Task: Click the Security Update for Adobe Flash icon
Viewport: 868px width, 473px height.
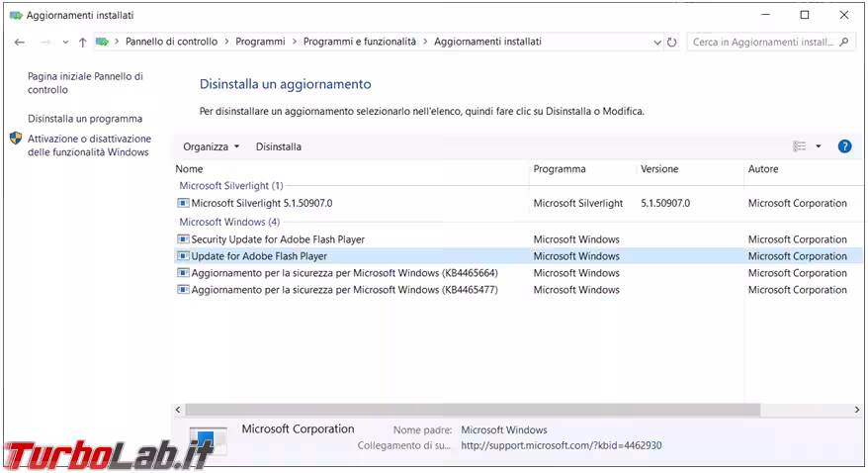Action: point(183,239)
